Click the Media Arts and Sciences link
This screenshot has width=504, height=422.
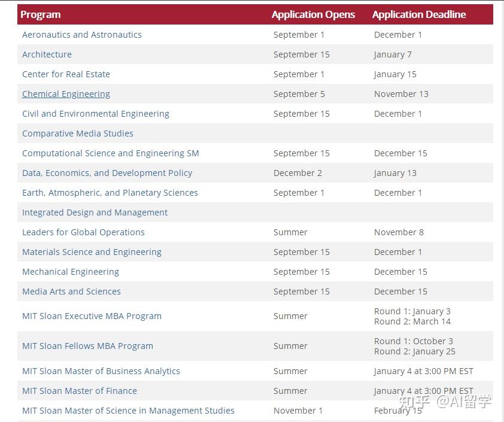coord(71,292)
